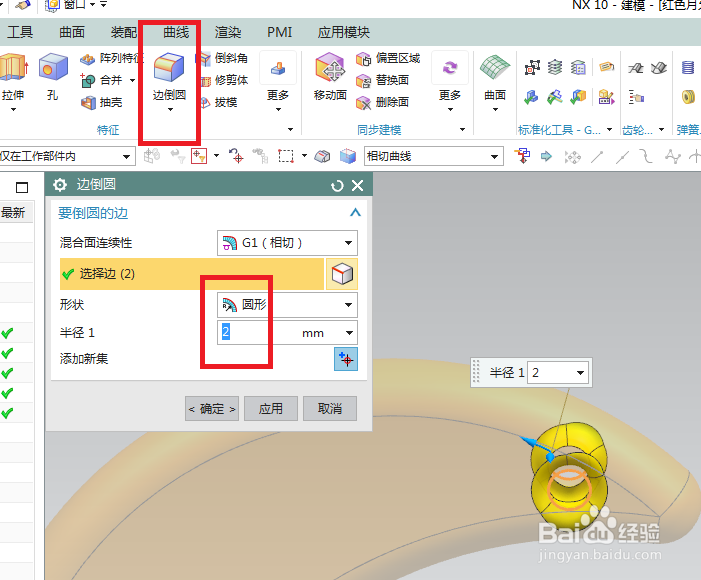Select Replace Face (替换面)
Image resolution: width=701 pixels, height=580 pixels.
tap(383, 80)
